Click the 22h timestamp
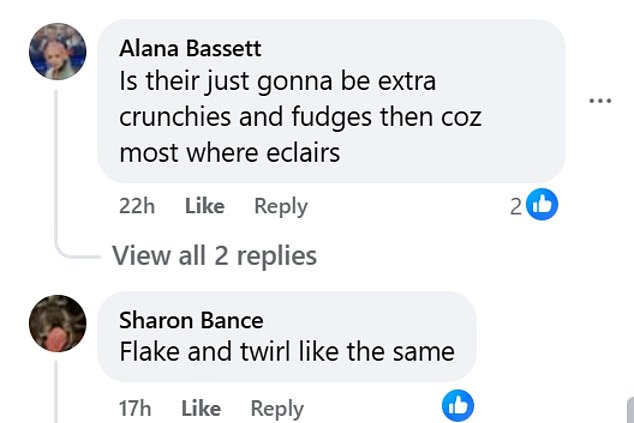 click(x=136, y=206)
